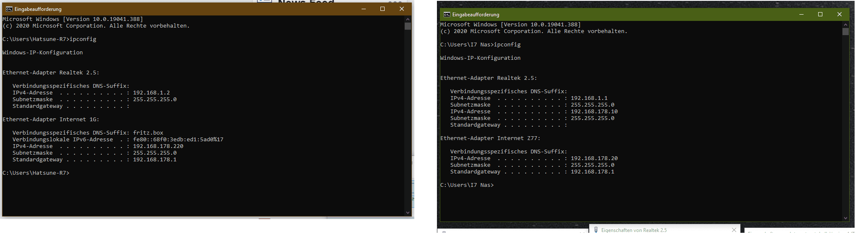Screen dimensions: 868x242
Task: Click the left window's Windows-IP-Konfiguration line
Action: pyautogui.click(x=43, y=52)
